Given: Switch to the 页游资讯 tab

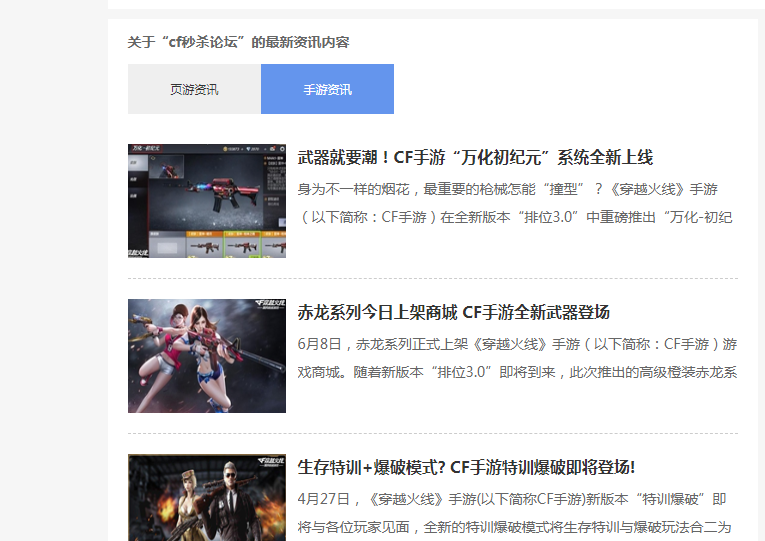Looking at the screenshot, I should [194, 89].
